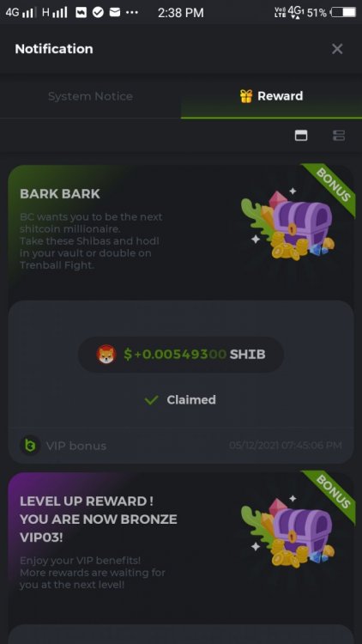Tap the VIP bonus label
The height and width of the screenshot is (644, 362).
click(76, 446)
